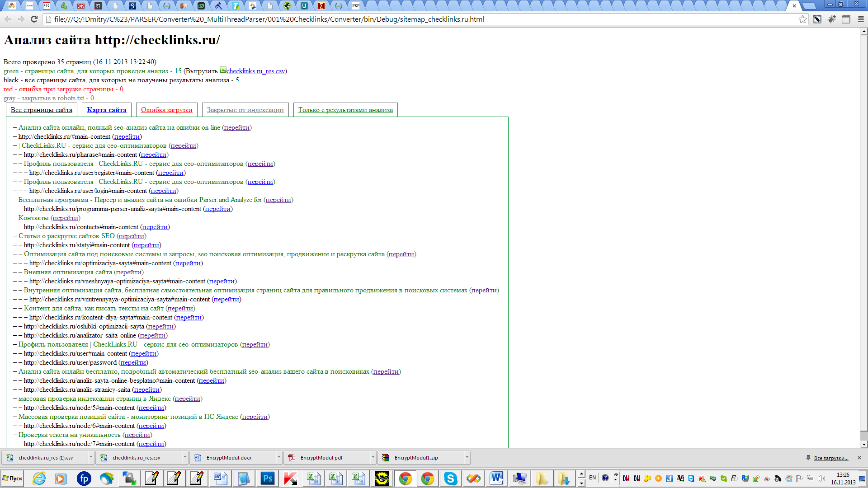The width and height of the screenshot is (868, 488).
Task: Click 'Все загрузки...' show all downloads link
Action: pyautogui.click(x=831, y=458)
